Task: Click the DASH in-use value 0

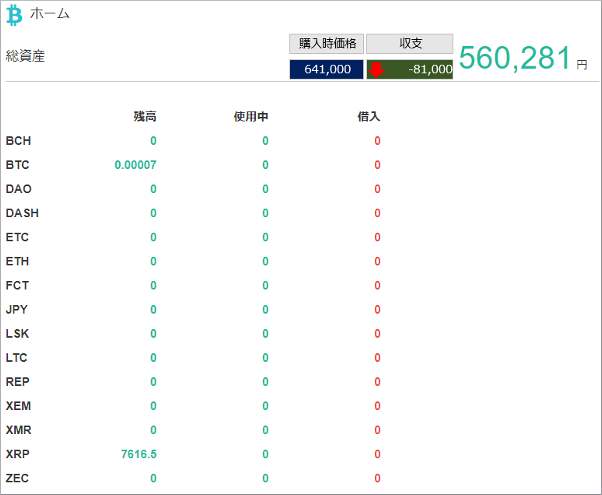Action: pos(265,213)
